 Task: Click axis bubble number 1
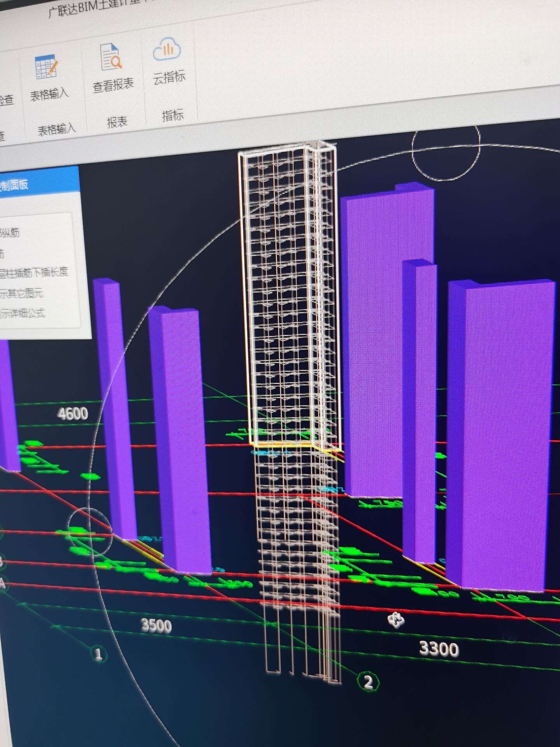pyautogui.click(x=98, y=654)
